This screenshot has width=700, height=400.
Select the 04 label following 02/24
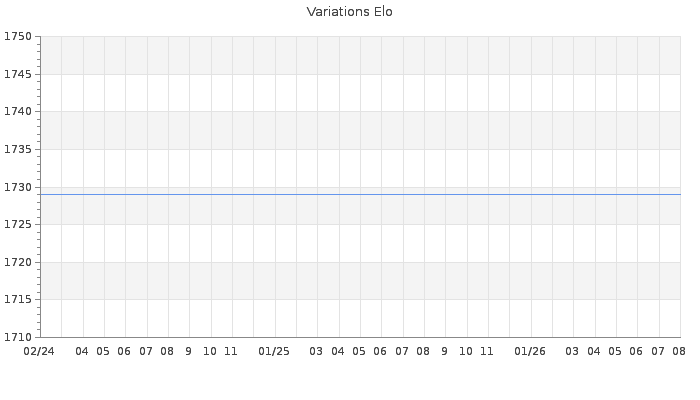pyautogui.click(x=82, y=352)
